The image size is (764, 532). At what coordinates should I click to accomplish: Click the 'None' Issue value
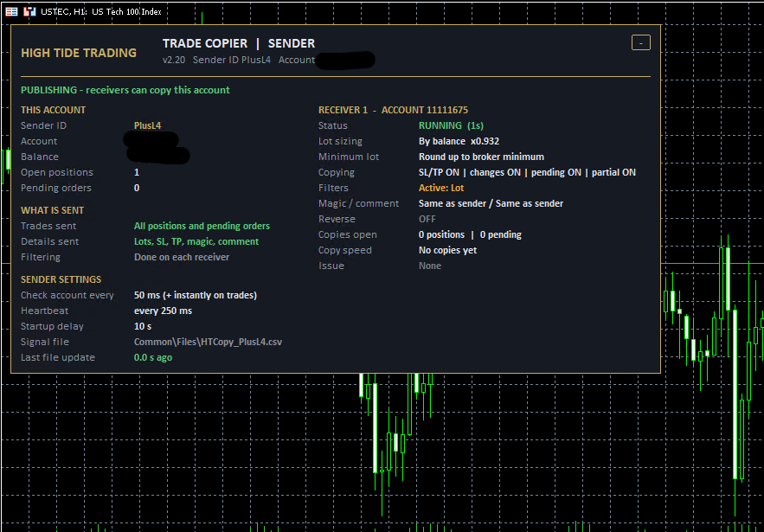click(430, 266)
